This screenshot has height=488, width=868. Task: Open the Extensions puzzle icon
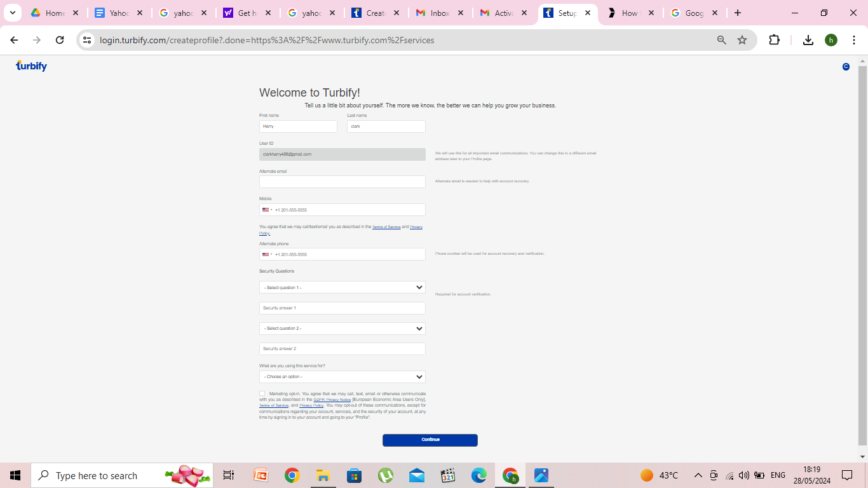[x=774, y=40]
